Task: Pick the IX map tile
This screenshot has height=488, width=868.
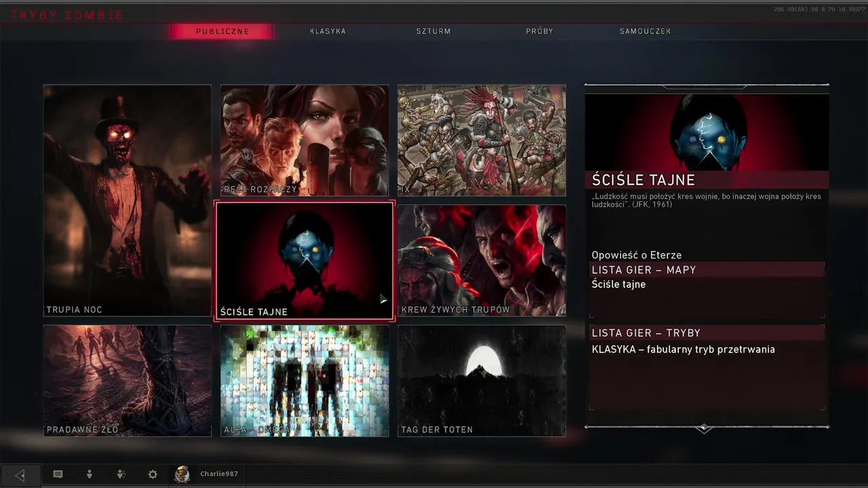Action: tap(481, 140)
